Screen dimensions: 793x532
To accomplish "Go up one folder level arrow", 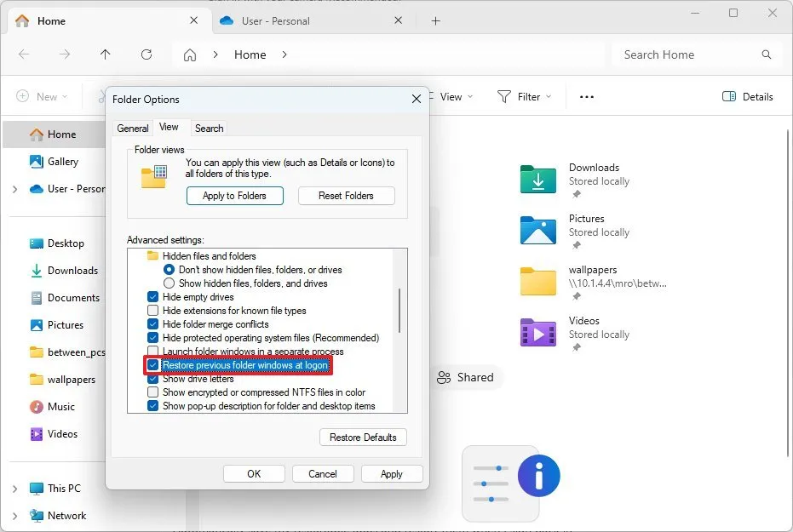I will tap(106, 54).
